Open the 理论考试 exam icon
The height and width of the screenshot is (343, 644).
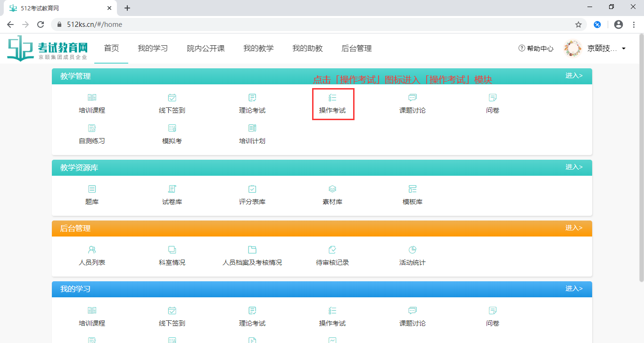[252, 103]
